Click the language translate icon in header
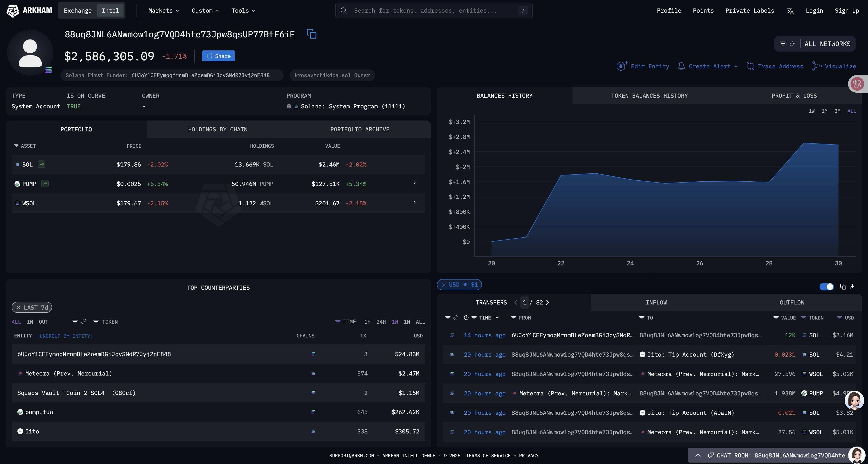 [790, 11]
